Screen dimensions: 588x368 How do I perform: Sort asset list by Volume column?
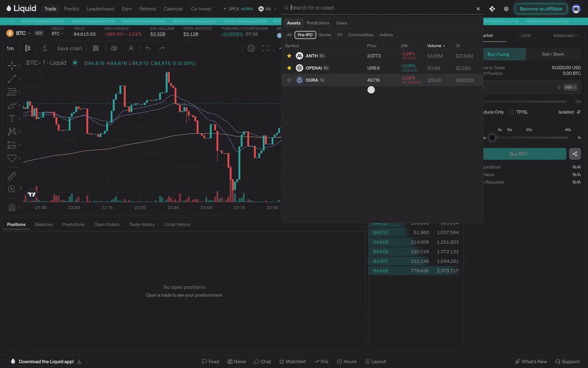point(436,46)
